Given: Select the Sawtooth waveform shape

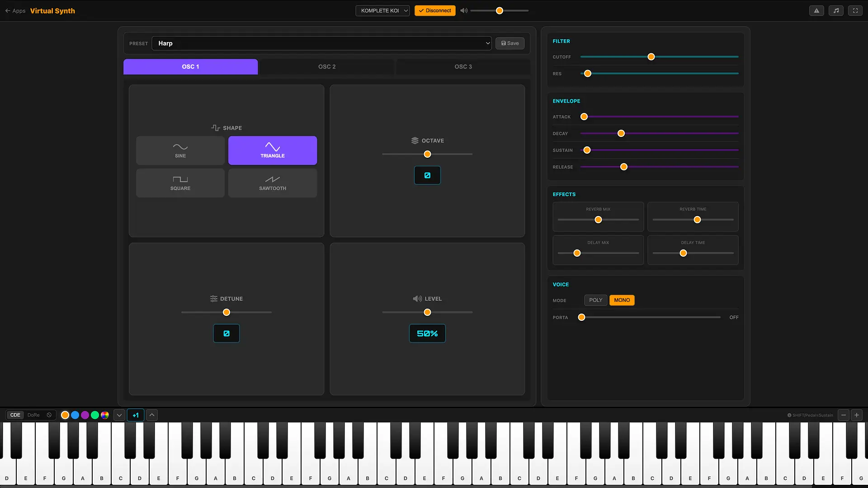Looking at the screenshot, I should pos(272,183).
